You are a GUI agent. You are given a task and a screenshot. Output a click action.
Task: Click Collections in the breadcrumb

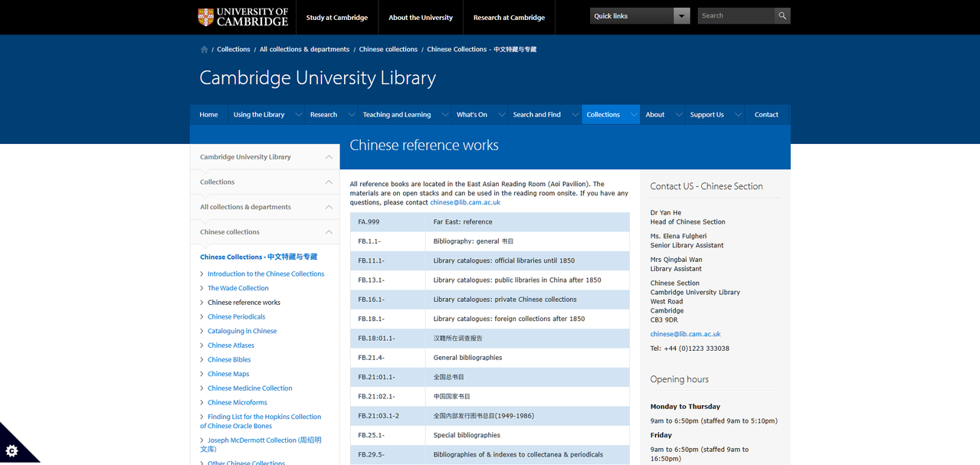(234, 49)
